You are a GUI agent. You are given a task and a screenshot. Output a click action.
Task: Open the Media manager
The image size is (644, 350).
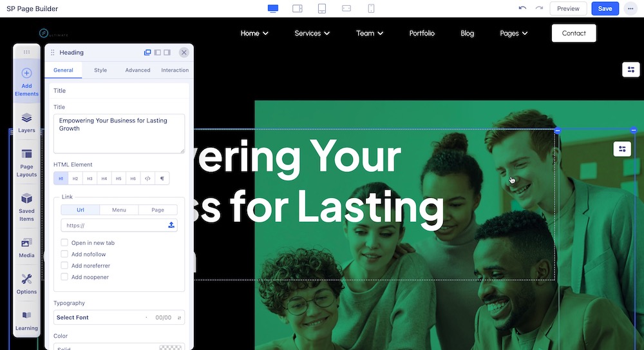(26, 248)
